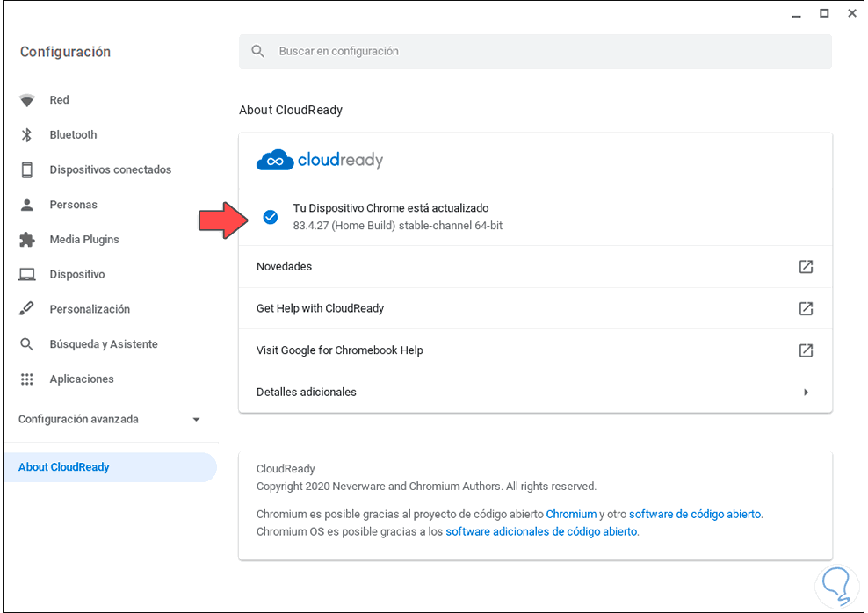Image resolution: width=868 pixels, height=613 pixels.
Task: Open the software de código abierto link
Action: tap(695, 514)
